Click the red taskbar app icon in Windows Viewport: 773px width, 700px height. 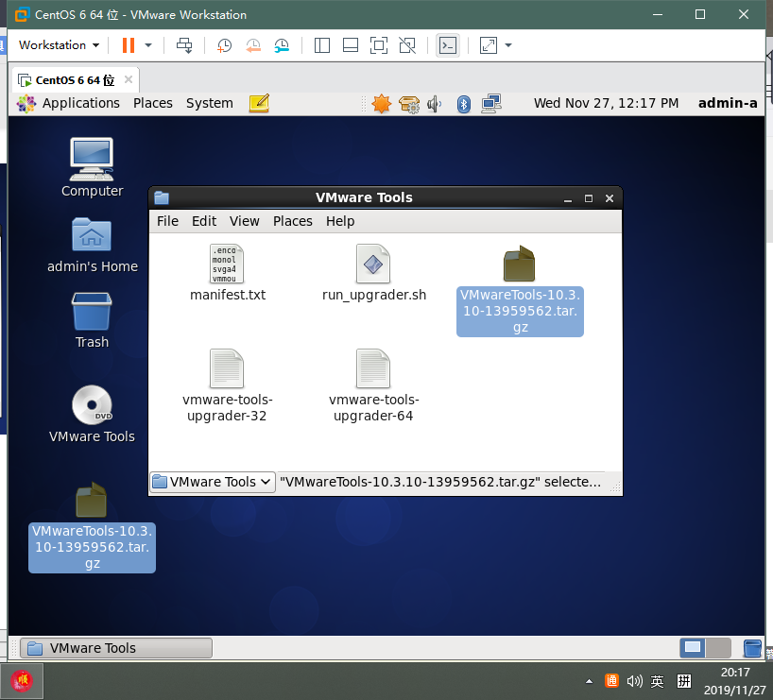22,681
